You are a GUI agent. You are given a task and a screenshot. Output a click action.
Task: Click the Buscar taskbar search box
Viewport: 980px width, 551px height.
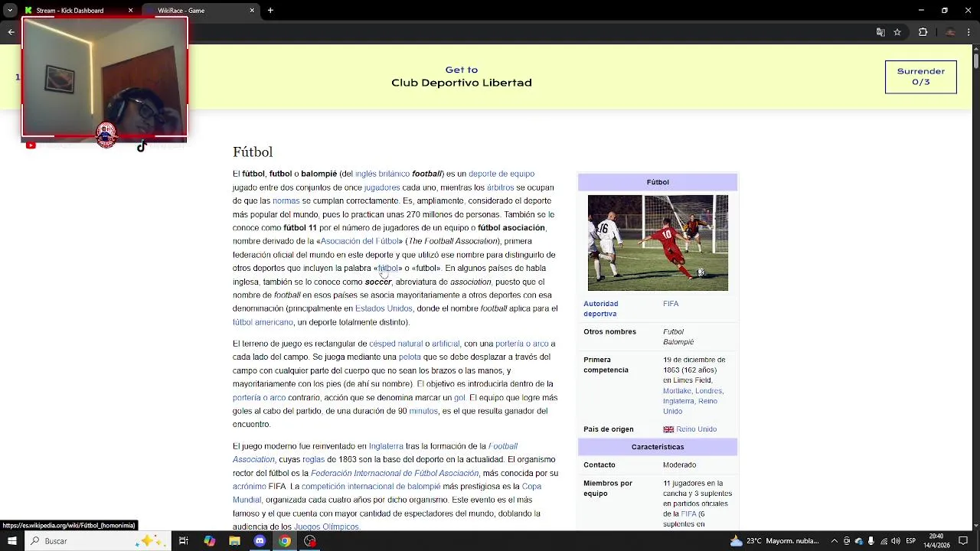tap(97, 541)
